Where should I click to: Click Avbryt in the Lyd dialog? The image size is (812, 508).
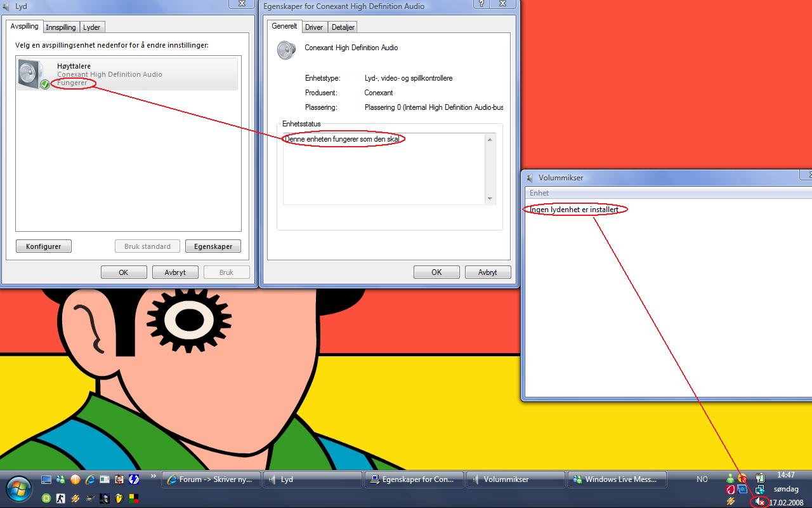tap(175, 272)
